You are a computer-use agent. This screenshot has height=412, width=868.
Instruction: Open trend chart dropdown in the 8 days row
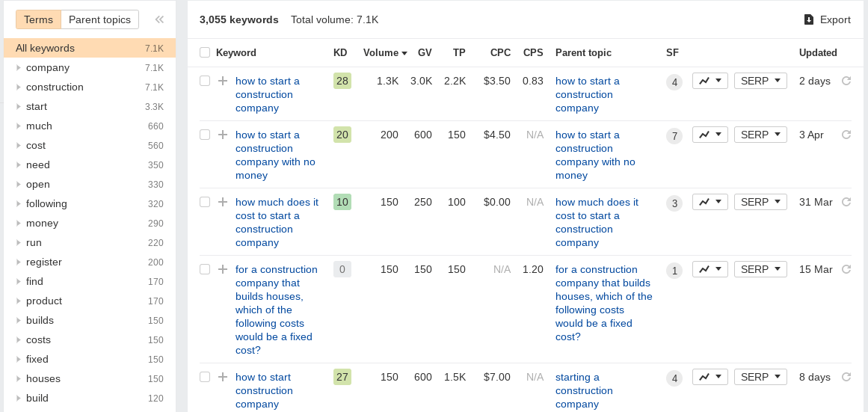[x=710, y=377]
